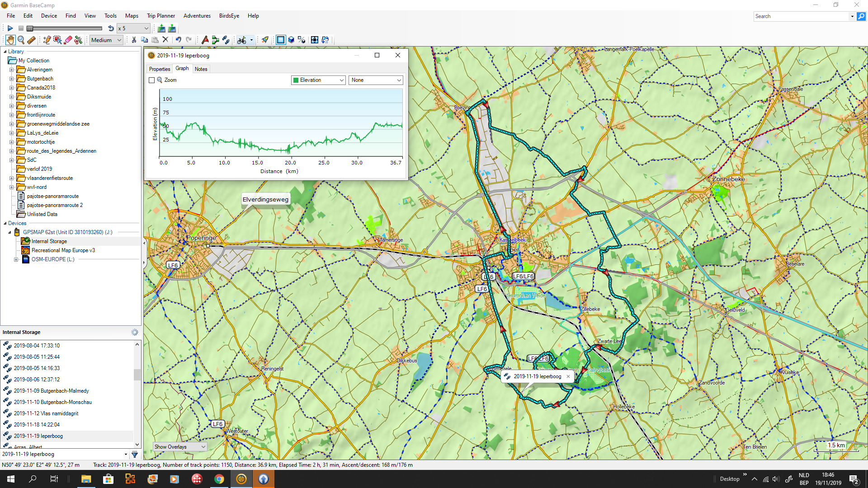868x488 pixels.
Task: Switch to the Notes tab
Action: [201, 69]
